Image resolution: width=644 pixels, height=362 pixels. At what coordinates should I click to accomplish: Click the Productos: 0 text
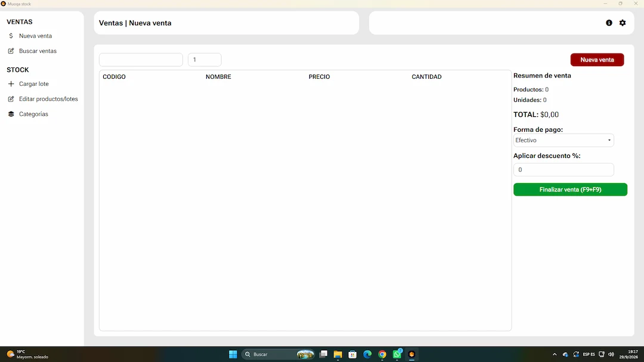coord(531,89)
